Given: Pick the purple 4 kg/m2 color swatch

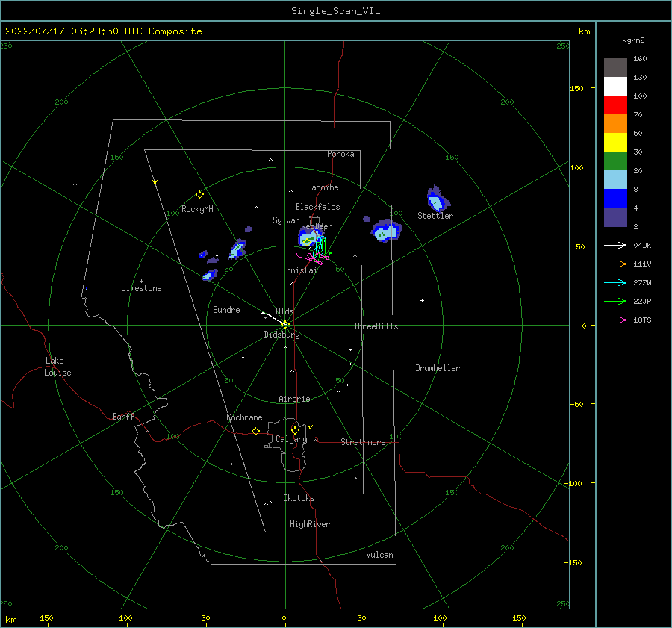Looking at the screenshot, I should click(x=615, y=217).
